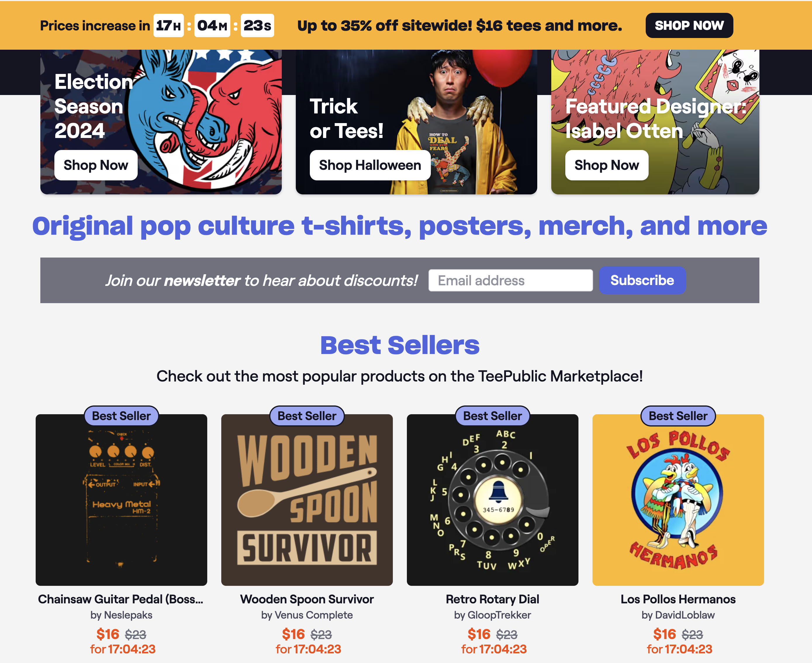The image size is (812, 663).
Task: Open the Wooden Spoon Survivor product image
Action: [307, 500]
